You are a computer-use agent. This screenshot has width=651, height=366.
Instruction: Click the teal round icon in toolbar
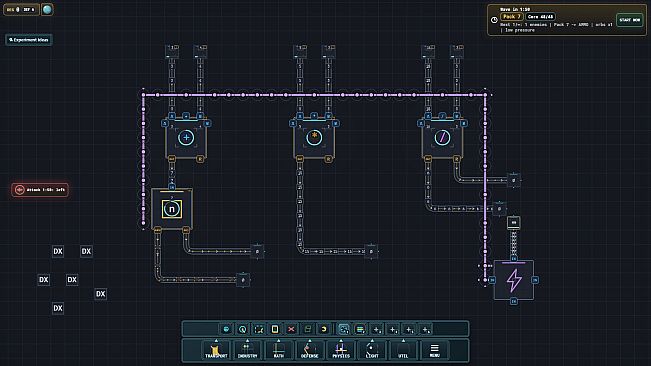pyautogui.click(x=226, y=329)
